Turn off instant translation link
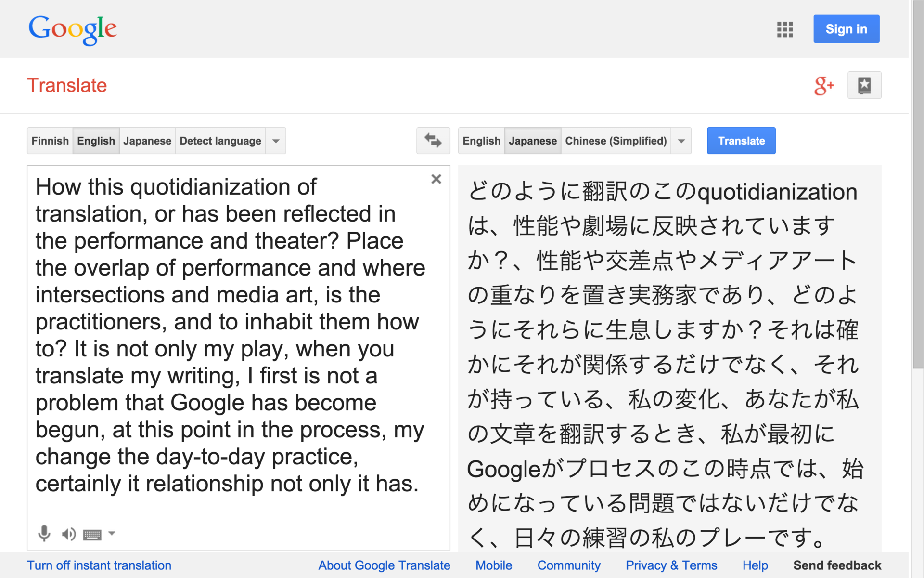The width and height of the screenshot is (924, 578). pos(99,565)
